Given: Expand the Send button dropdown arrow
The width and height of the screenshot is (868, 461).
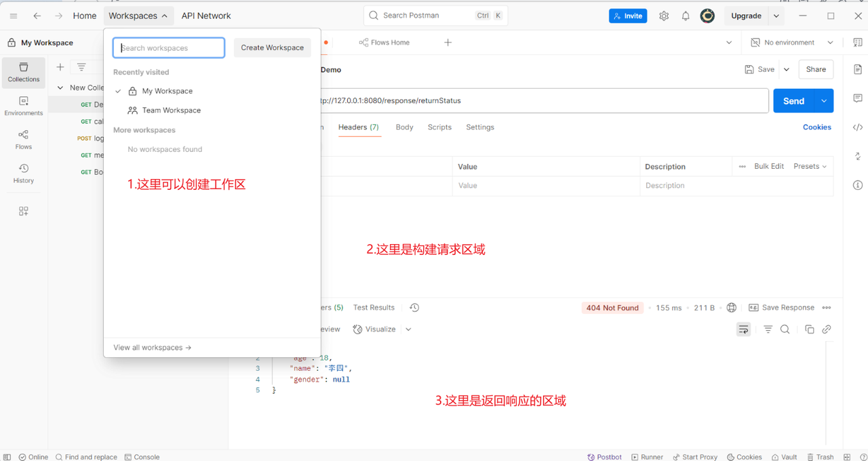Looking at the screenshot, I should 824,101.
